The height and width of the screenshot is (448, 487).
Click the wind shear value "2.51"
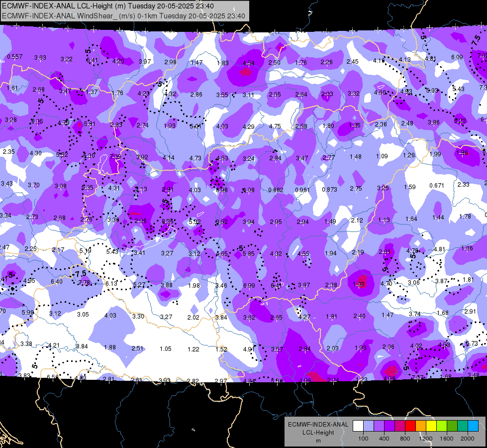[137, 348]
